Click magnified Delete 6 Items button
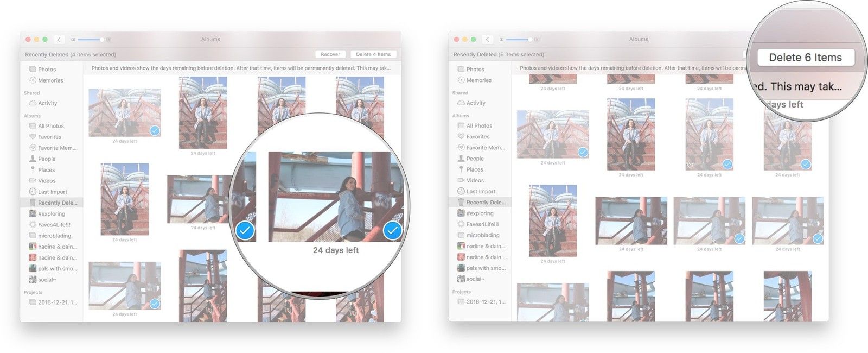Screen dimensions: 868x353 pos(805,58)
